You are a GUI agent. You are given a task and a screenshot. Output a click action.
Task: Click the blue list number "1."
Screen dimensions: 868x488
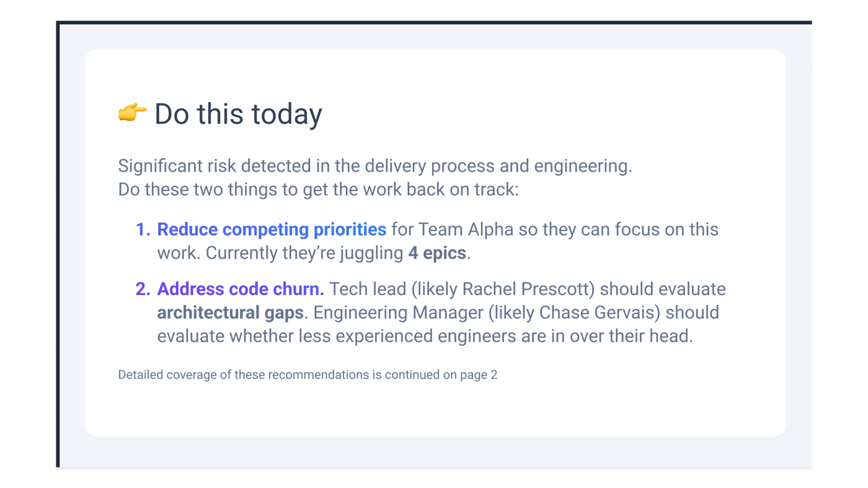143,229
